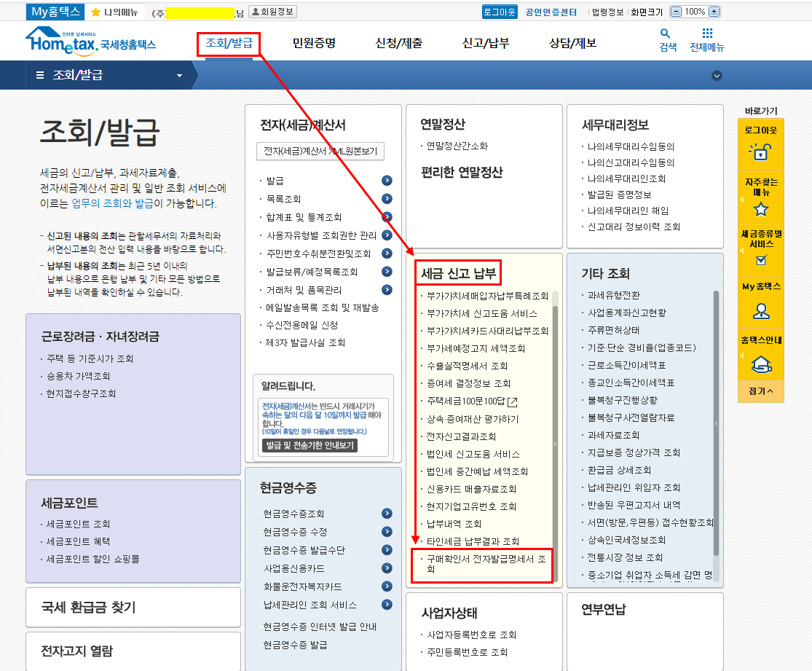Decrease screen size with minus button
Viewport: 812px width, 671px height.
pos(676,12)
